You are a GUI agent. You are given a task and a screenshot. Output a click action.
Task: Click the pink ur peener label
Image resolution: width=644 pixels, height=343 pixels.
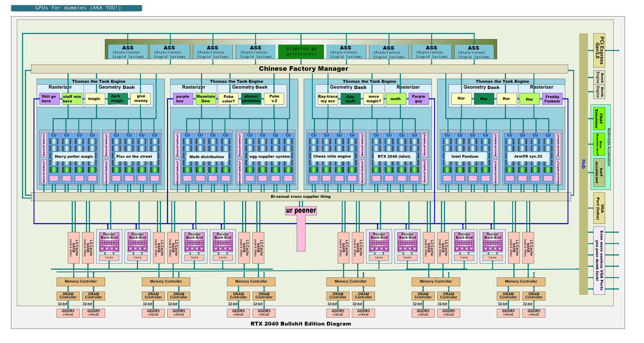click(x=301, y=210)
